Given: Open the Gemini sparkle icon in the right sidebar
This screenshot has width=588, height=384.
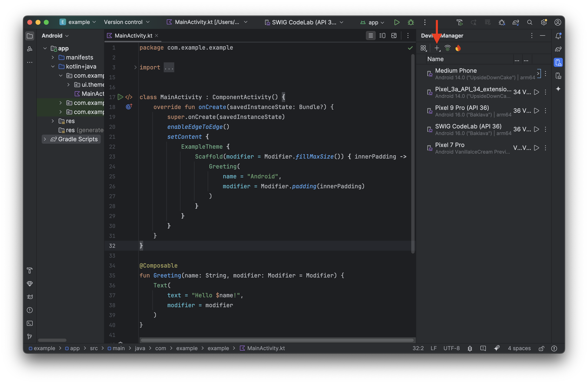Looking at the screenshot, I should [558, 89].
